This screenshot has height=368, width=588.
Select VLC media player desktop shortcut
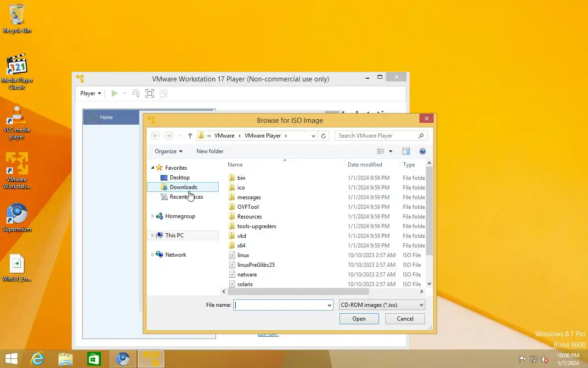17,122
